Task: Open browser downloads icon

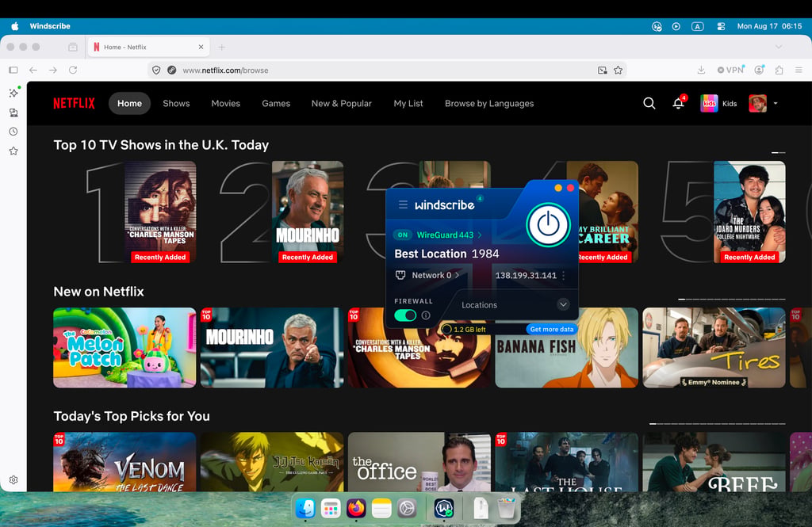Action: point(701,70)
